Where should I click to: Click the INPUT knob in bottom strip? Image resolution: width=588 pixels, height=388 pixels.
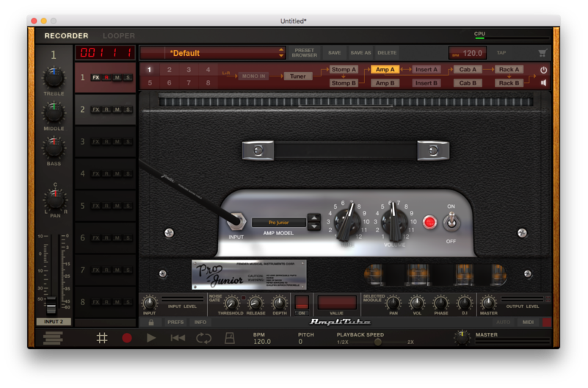click(x=149, y=303)
